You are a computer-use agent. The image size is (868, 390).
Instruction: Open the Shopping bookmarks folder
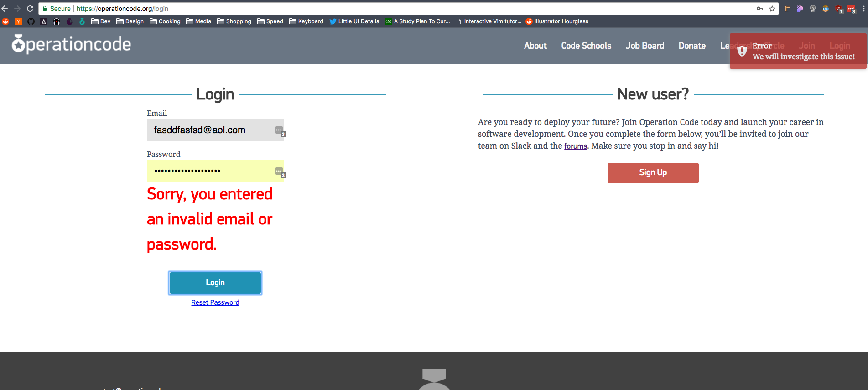[234, 21]
